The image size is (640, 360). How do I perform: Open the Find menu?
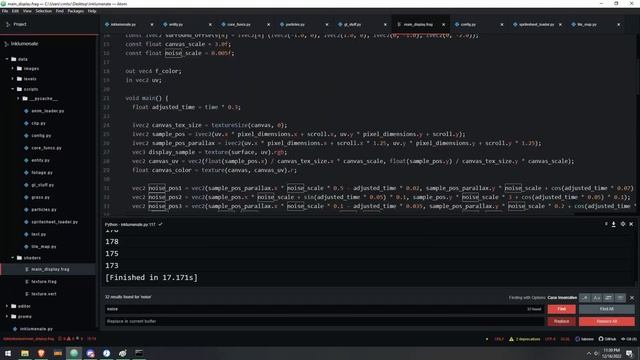point(60,11)
